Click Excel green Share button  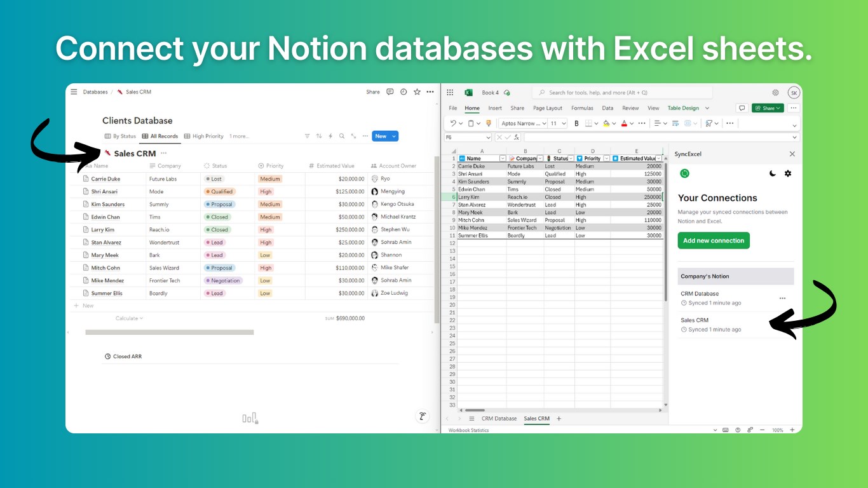coord(768,108)
